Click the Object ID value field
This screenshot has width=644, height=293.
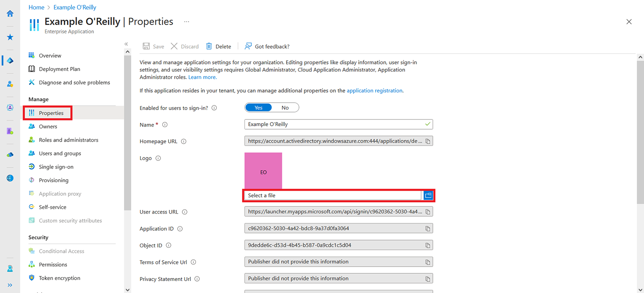point(339,245)
